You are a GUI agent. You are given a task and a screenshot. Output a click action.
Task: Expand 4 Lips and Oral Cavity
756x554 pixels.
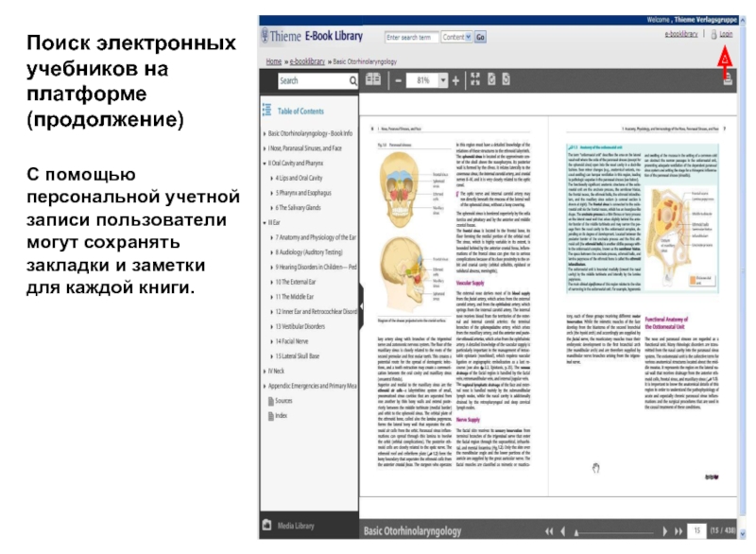pyautogui.click(x=272, y=179)
